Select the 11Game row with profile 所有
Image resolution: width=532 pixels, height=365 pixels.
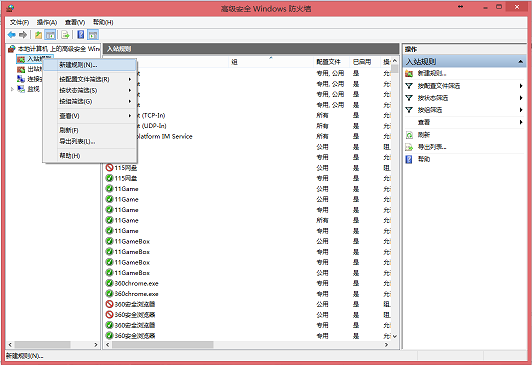(x=248, y=220)
